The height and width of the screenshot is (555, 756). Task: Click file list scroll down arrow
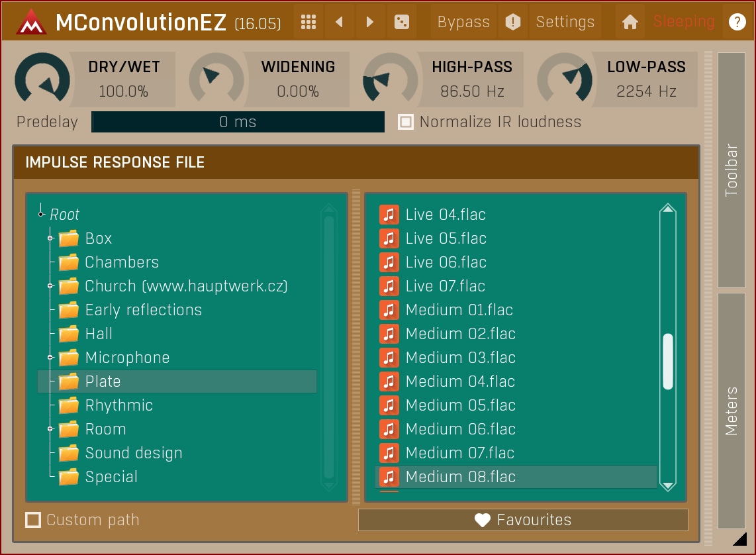coord(668,485)
